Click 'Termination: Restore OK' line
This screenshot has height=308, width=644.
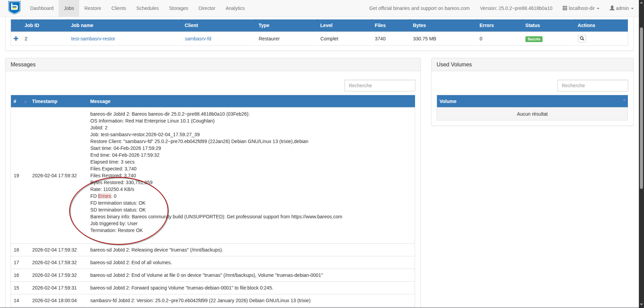117,230
